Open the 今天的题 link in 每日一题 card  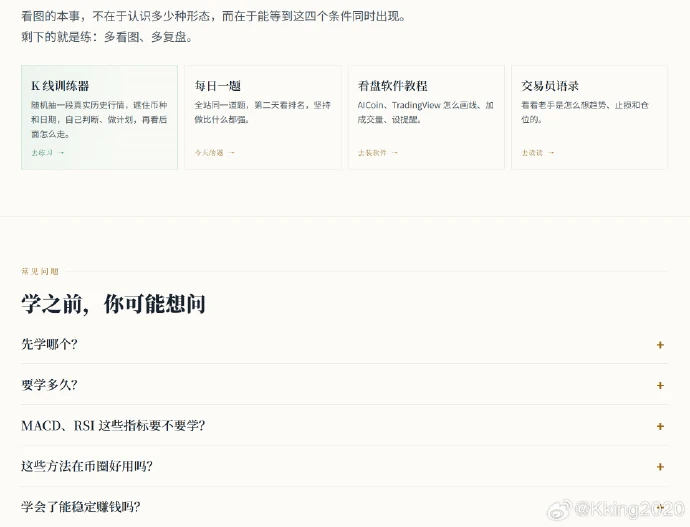click(x=215, y=153)
